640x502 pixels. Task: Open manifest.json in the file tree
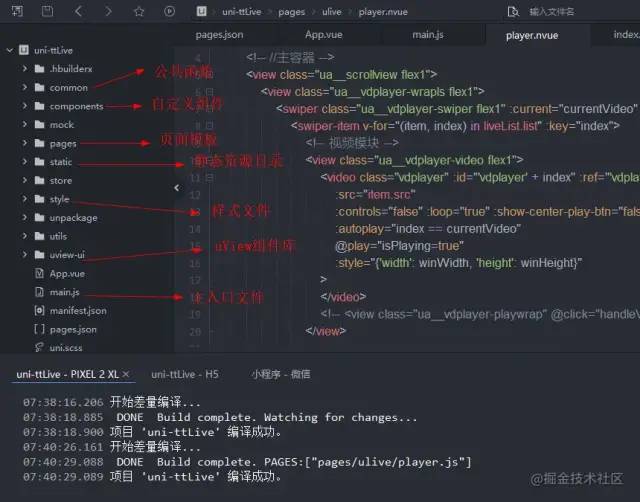(x=77, y=310)
